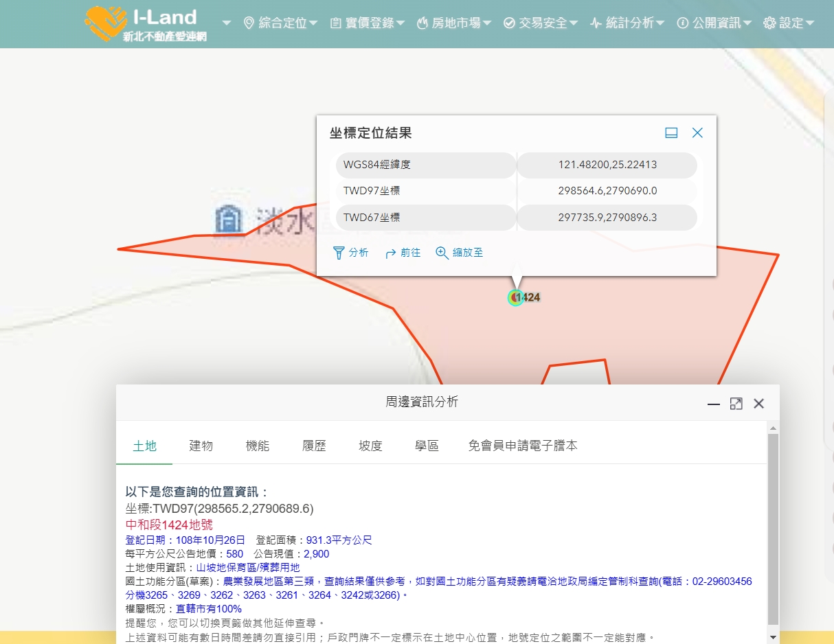Click the I-Land logo icon

pos(106,23)
